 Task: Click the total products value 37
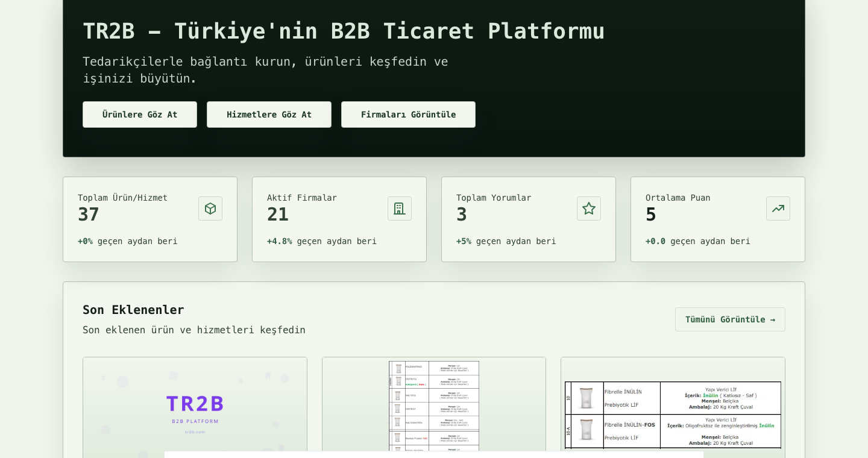coord(89,215)
